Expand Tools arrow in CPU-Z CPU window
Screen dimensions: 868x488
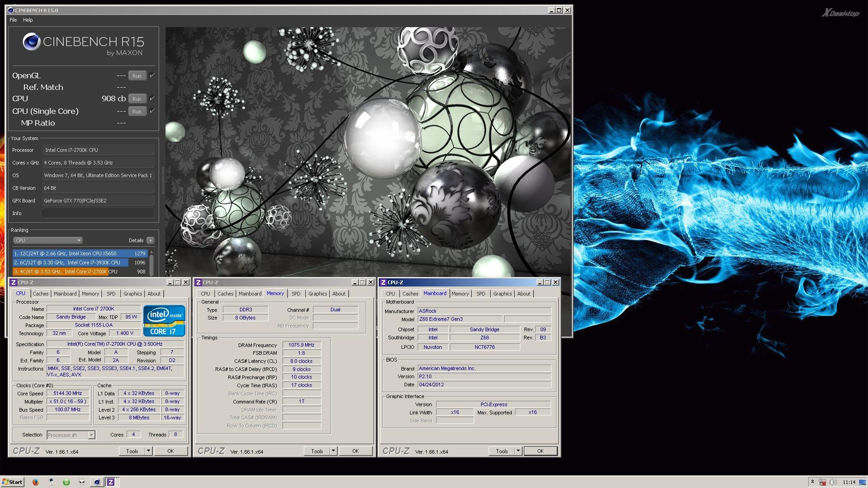coord(148,451)
